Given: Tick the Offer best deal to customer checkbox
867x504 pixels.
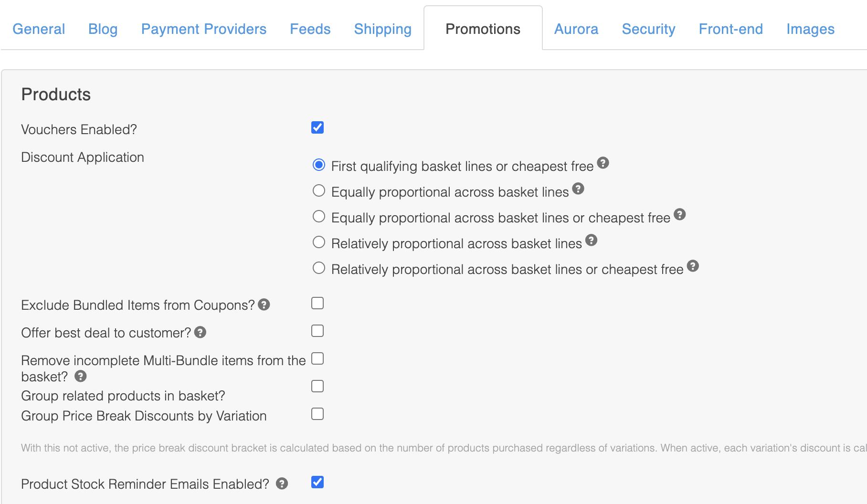Looking at the screenshot, I should 317,331.
